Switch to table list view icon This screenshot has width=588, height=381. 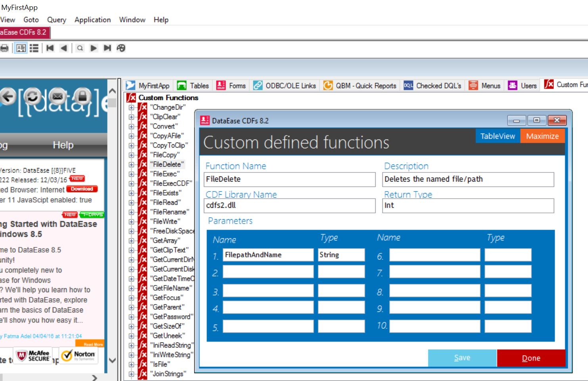pyautogui.click(x=34, y=48)
